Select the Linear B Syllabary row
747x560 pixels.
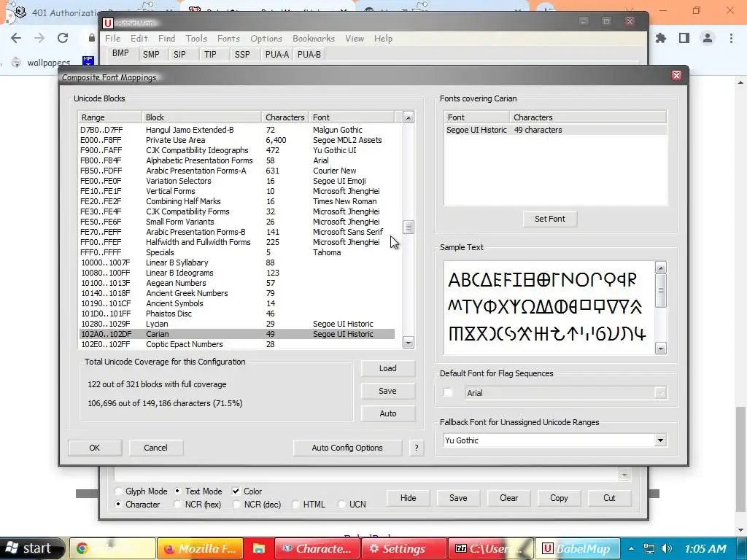pos(237,262)
